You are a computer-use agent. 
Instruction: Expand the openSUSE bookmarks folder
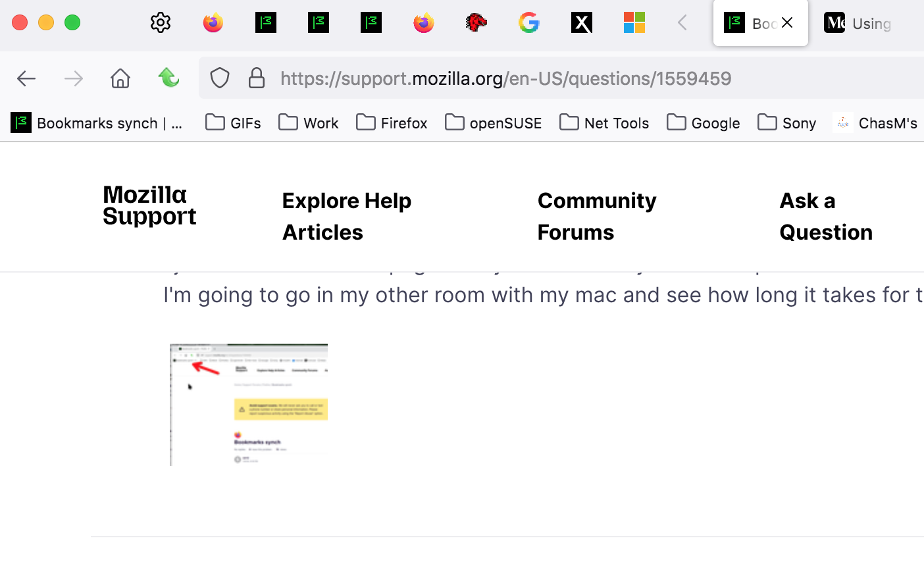[x=493, y=123]
